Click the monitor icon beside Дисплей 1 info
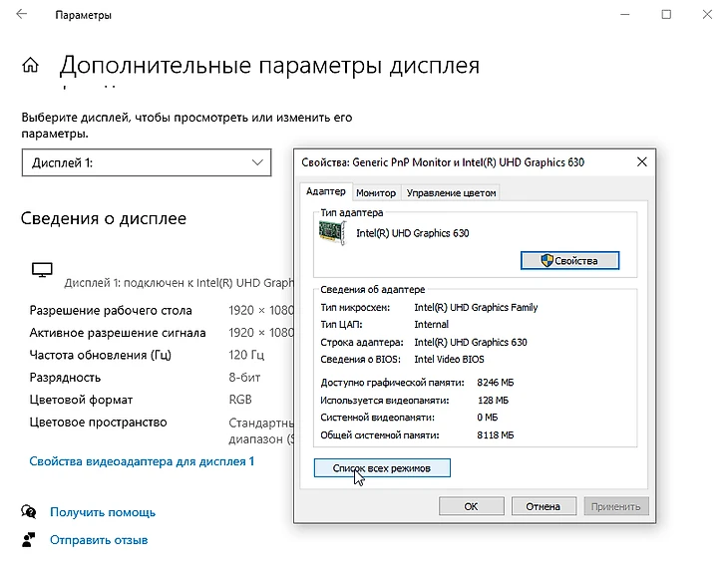This screenshot has height=569, width=728. click(42, 269)
